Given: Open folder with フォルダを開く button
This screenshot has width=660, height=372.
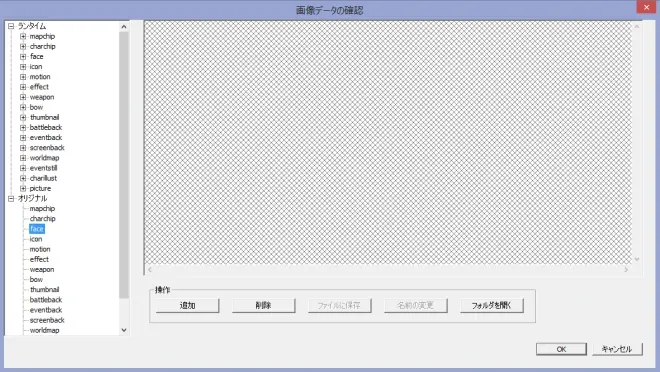Looking at the screenshot, I should pyautogui.click(x=492, y=306).
